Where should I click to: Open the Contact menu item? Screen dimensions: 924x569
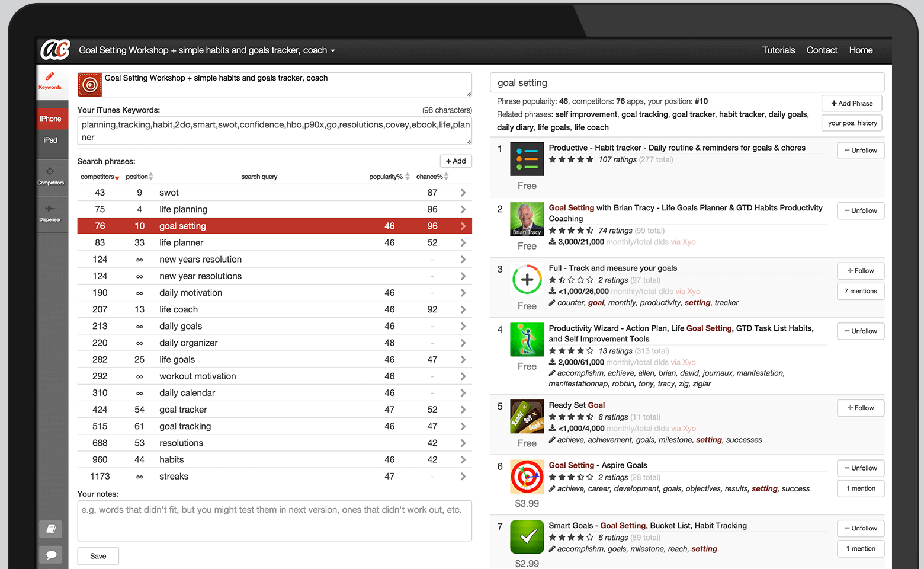click(822, 50)
